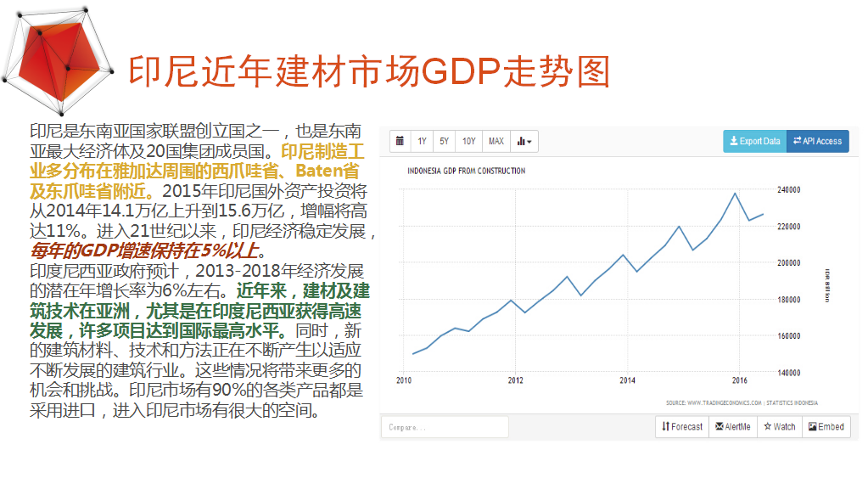Click the slide title about 建材市场GDP
Image resolution: width=868 pixels, height=495 pixels.
(x=369, y=72)
